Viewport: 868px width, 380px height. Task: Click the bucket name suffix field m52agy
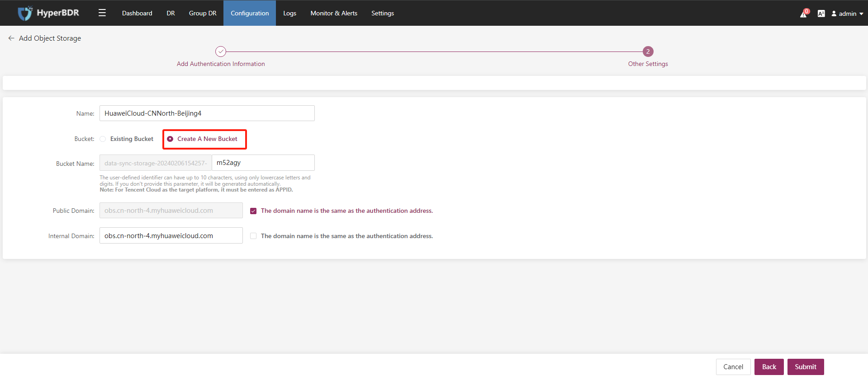point(263,163)
